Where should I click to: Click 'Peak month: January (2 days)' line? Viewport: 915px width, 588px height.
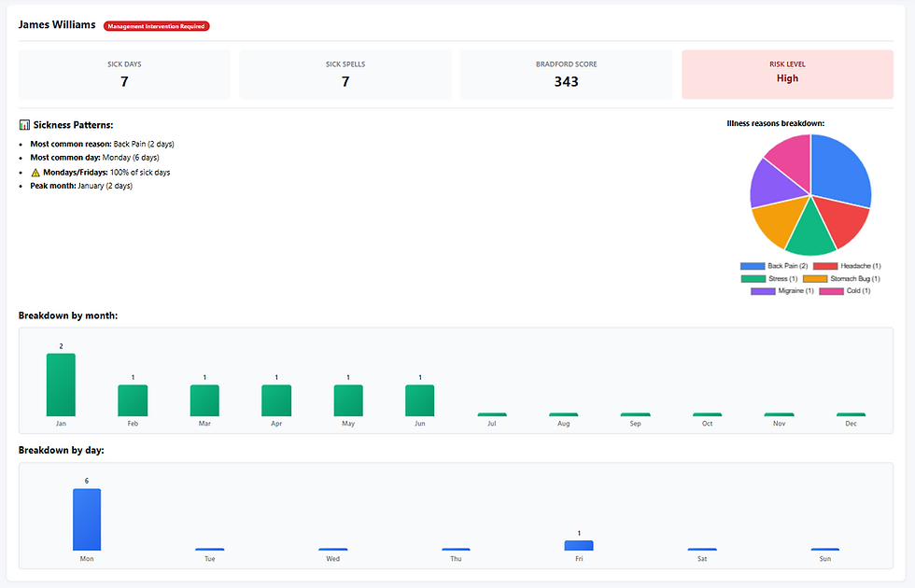click(x=81, y=186)
